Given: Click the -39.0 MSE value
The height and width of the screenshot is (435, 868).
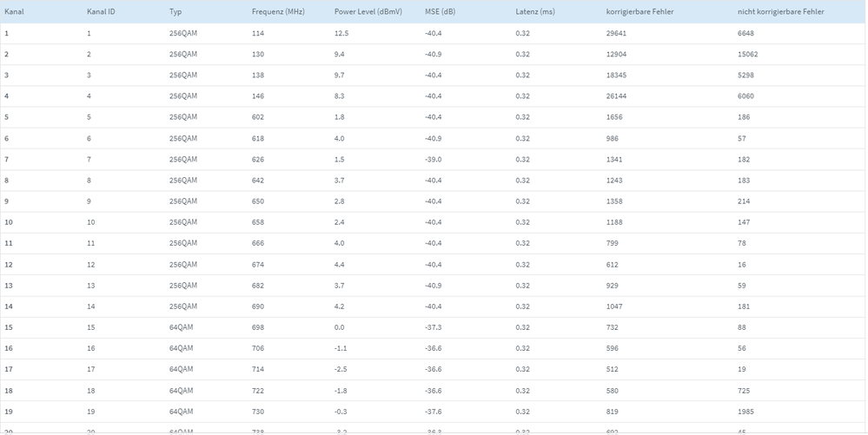Looking at the screenshot, I should [433, 160].
